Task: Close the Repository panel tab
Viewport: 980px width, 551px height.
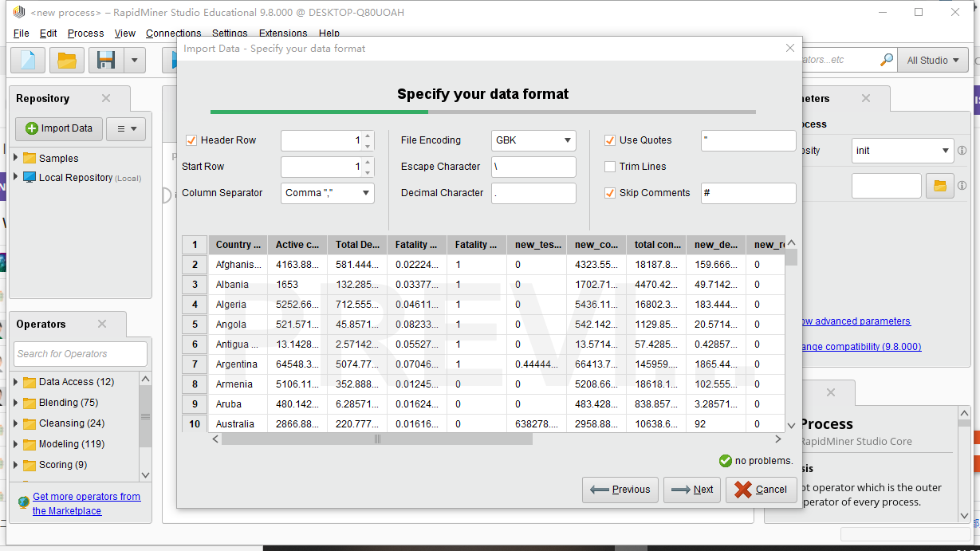Action: (105, 98)
